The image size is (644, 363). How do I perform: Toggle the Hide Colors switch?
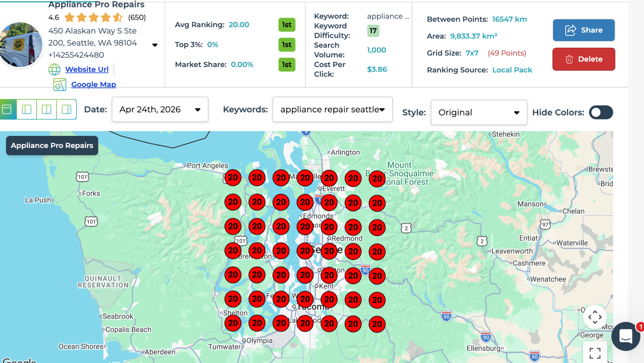coord(601,112)
